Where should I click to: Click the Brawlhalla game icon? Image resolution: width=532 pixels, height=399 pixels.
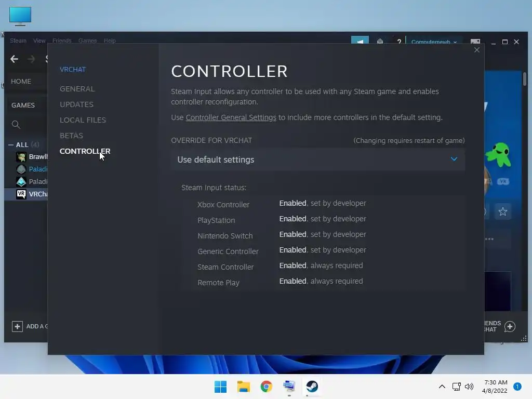[x=21, y=157]
